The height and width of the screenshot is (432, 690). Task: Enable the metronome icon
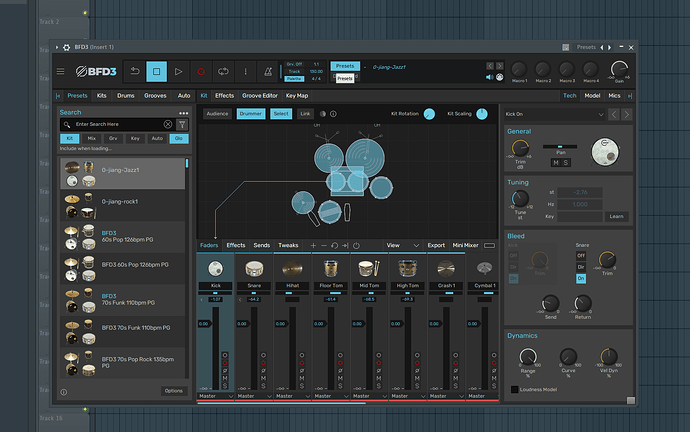click(269, 71)
